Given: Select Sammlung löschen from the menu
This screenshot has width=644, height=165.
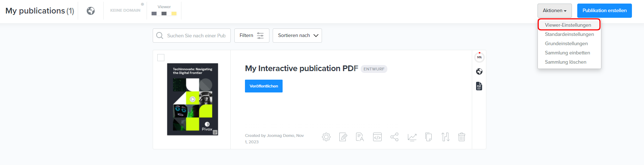Looking at the screenshot, I should click(x=566, y=62).
